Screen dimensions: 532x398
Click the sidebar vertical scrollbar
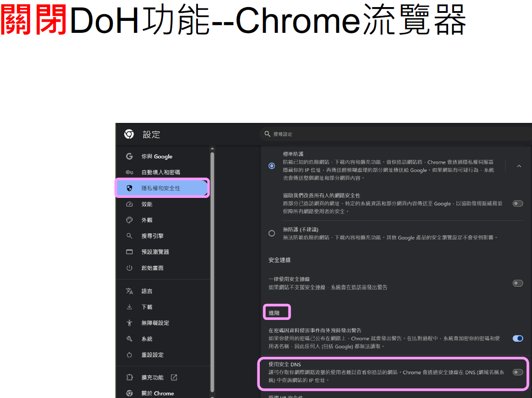click(212, 266)
